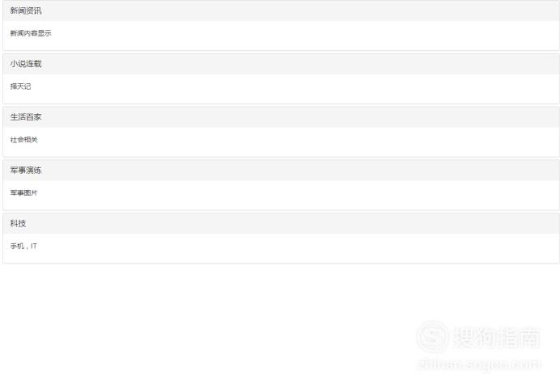
Task: Expand the 小说连载 panel heading
Action: coord(281,64)
